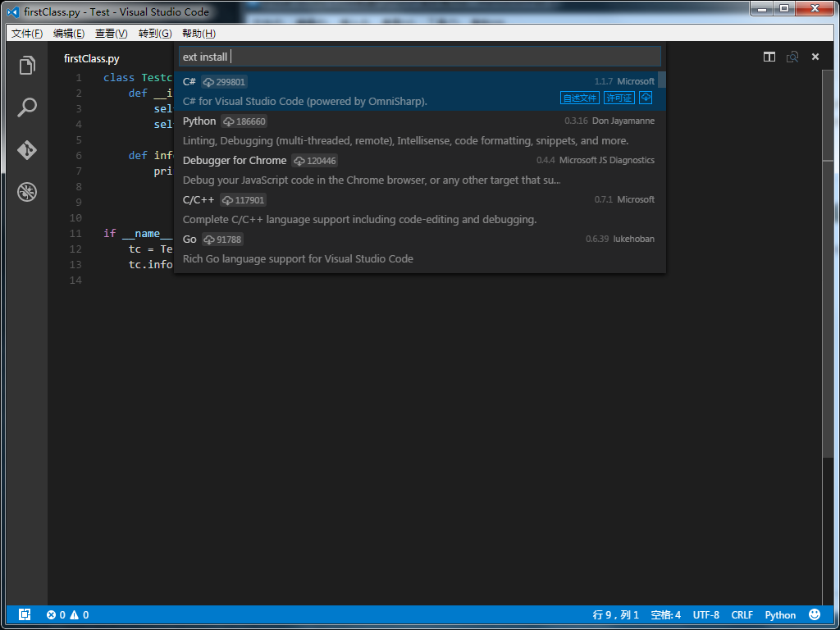The image size is (840, 630).
Task: Click 'lukehoban' publisher name
Action: pyautogui.click(x=634, y=239)
